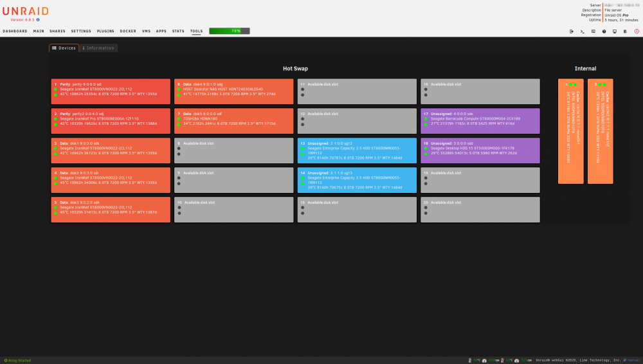Screen dimensions: 643x364
Task: Select the Parity disk card in slot 1
Action: coord(111,91)
